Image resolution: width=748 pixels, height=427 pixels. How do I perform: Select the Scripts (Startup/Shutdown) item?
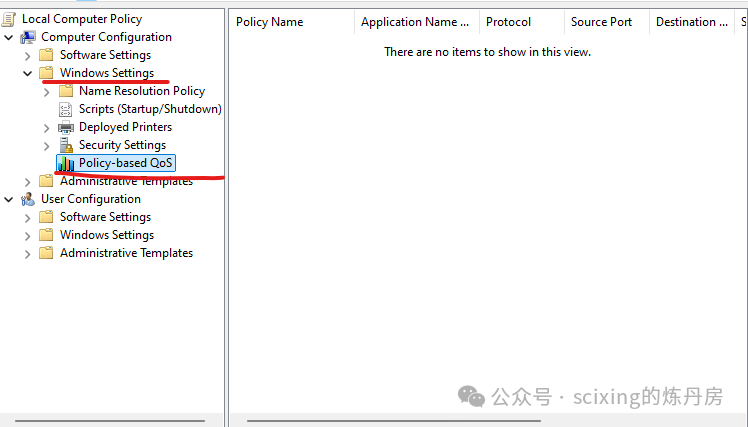pyautogui.click(x=150, y=109)
